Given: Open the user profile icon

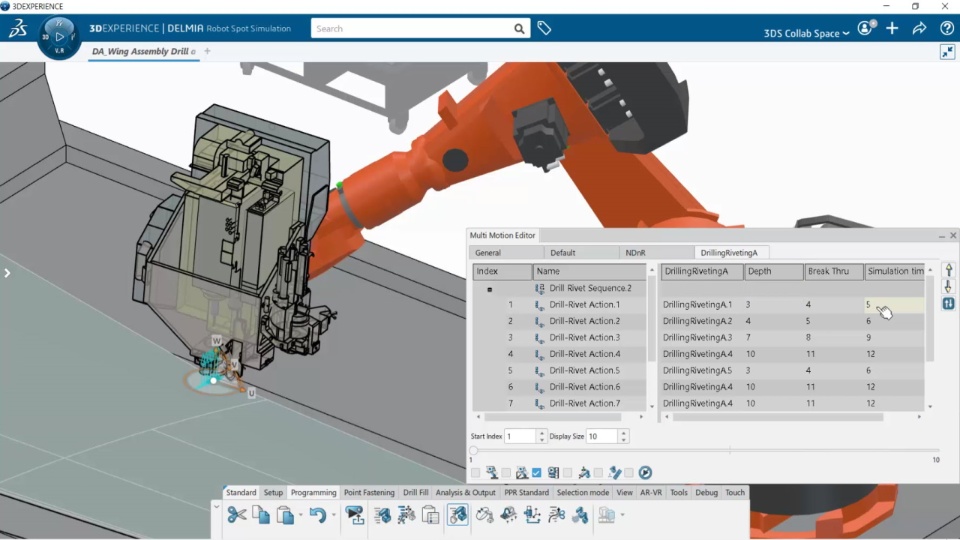Looking at the screenshot, I should [x=865, y=28].
